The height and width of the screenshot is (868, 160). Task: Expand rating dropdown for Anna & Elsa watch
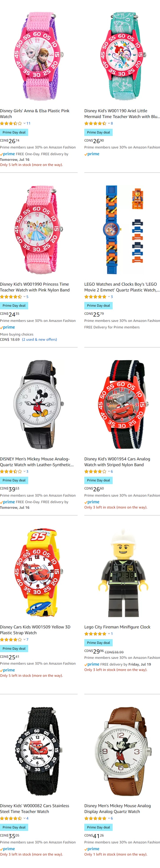pyautogui.click(x=25, y=123)
